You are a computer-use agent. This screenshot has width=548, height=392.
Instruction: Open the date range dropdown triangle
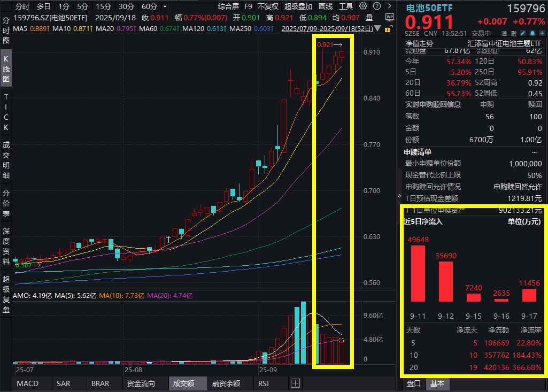pyautogui.click(x=376, y=28)
